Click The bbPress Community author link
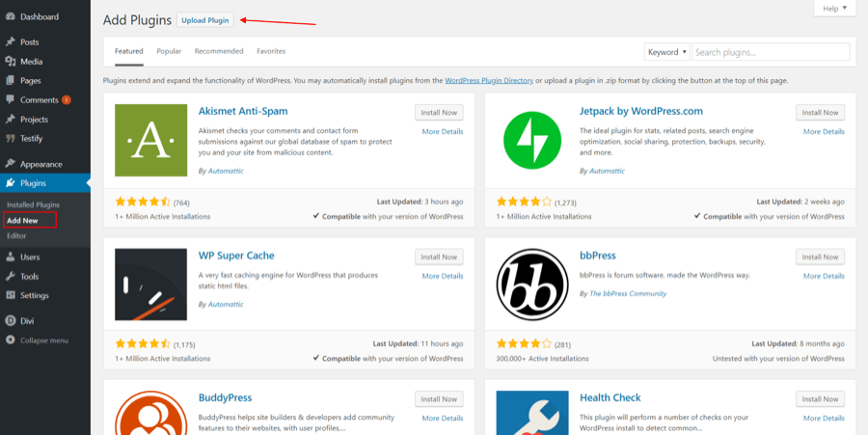Viewport: 868px width, 435px height. [628, 294]
